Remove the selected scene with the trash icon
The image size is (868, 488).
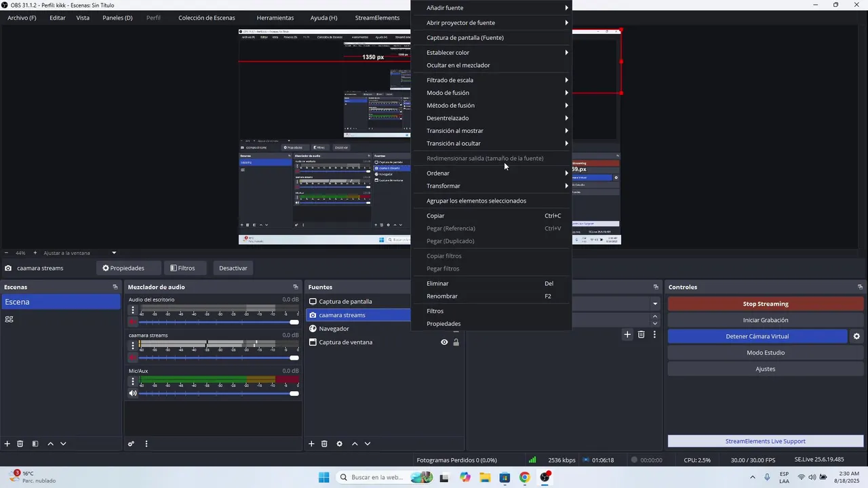click(x=20, y=444)
